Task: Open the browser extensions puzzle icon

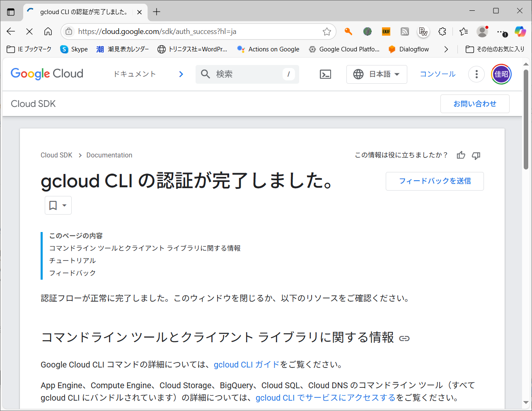Action: [443, 31]
